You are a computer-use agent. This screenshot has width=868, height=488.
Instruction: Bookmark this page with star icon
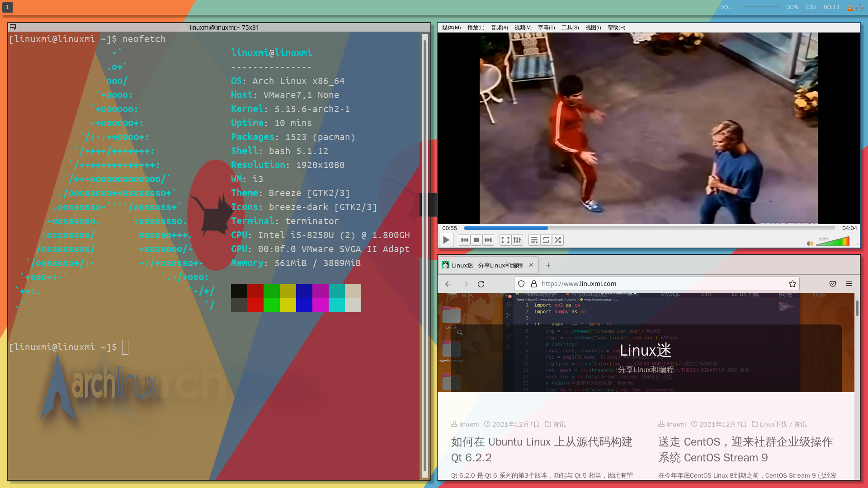[x=792, y=284]
